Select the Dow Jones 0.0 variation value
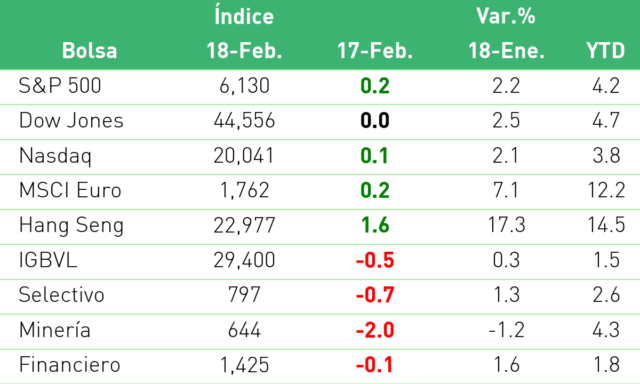This screenshot has height=384, width=640. point(375,121)
